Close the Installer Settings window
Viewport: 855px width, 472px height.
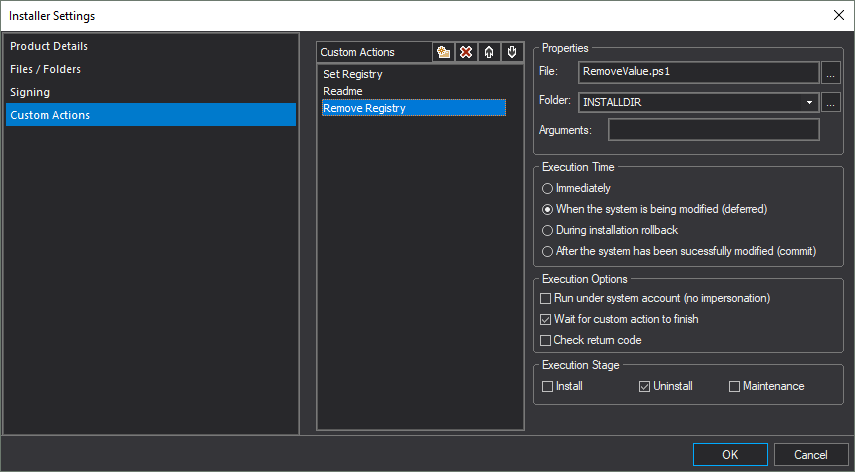[x=839, y=15]
